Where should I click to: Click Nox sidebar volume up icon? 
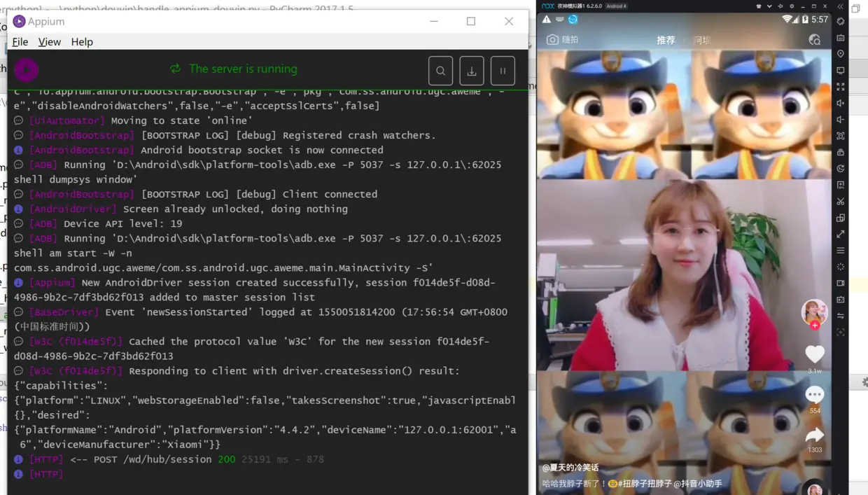click(841, 103)
